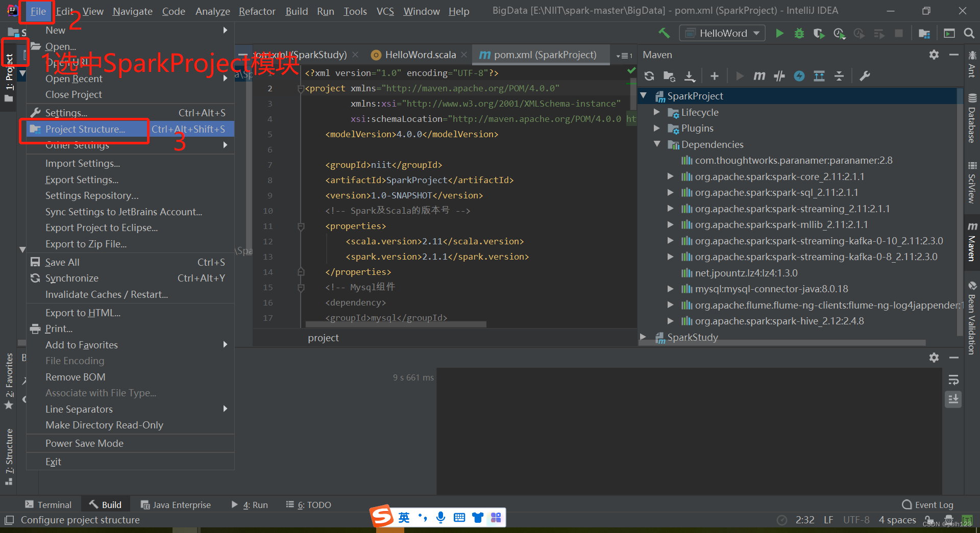Toggle scroll to end in build output
980x533 pixels.
(x=953, y=399)
